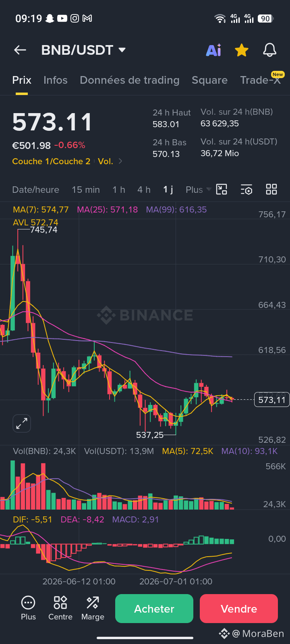290x644 pixels.
Task: Open the AI assistant icon
Action: [x=213, y=50]
